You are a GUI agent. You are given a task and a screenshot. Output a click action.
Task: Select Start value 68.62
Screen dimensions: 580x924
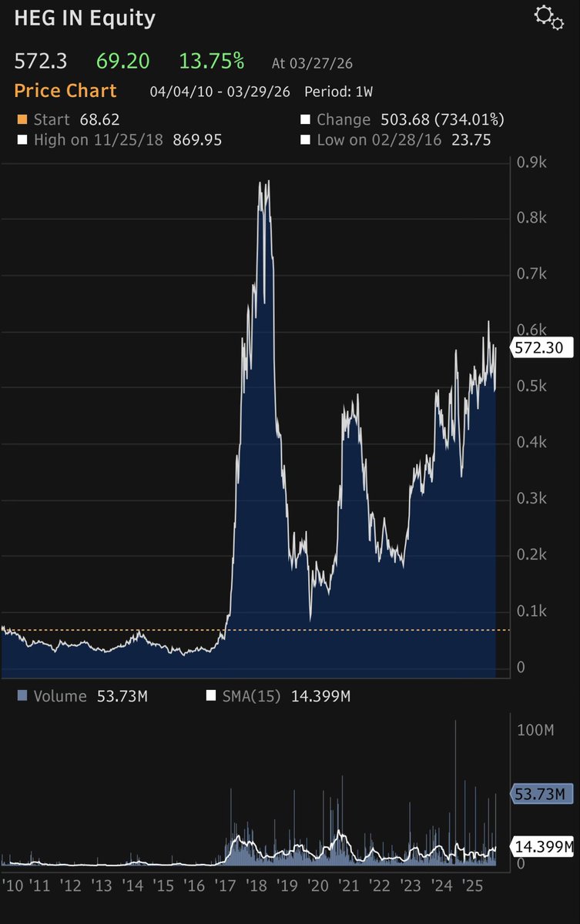coord(99,120)
